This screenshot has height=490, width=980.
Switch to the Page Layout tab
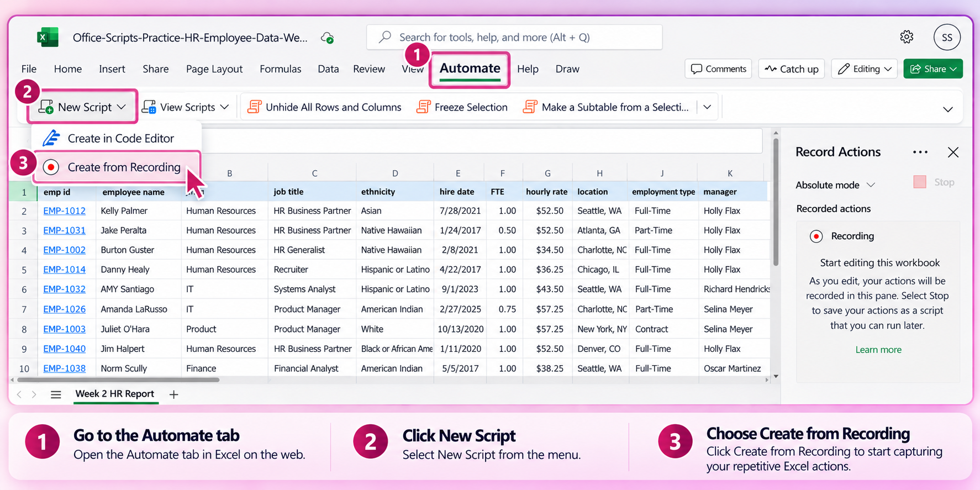(214, 69)
